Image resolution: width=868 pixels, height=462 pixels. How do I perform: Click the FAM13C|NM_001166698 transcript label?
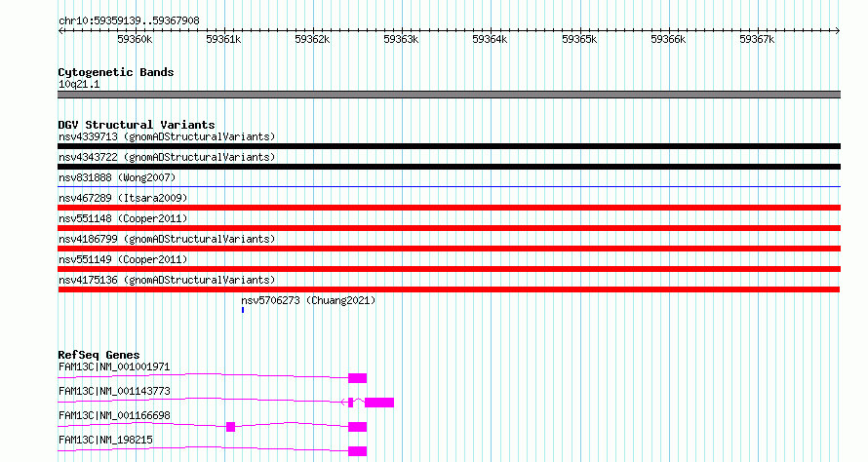[114, 415]
